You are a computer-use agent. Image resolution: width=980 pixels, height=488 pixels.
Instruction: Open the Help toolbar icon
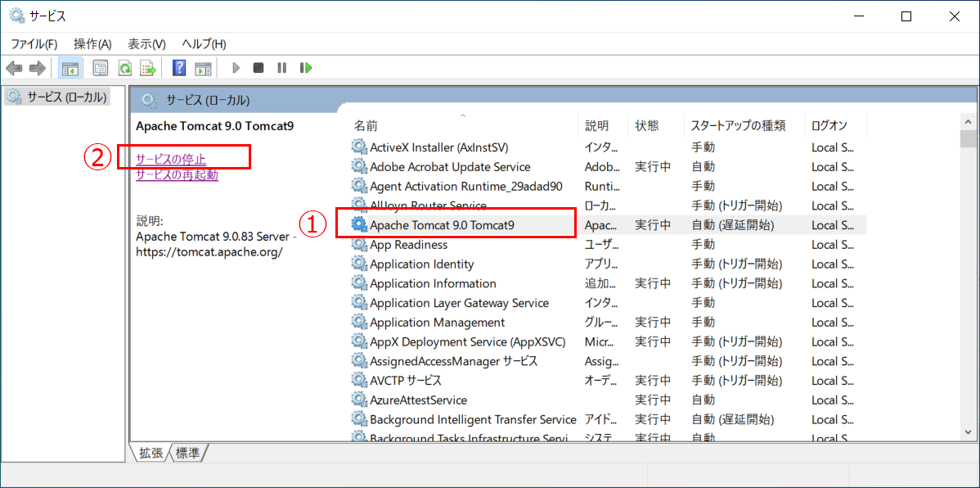179,68
